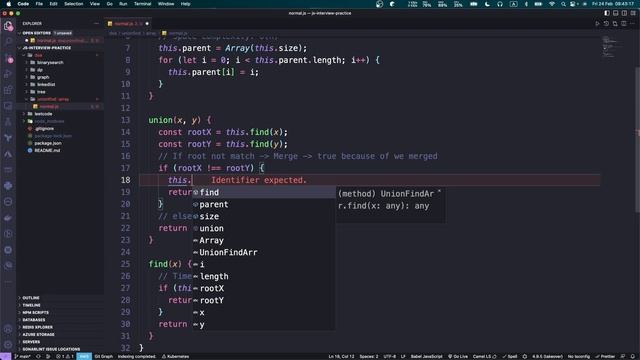Click the headphones icon in the menu bar
This screenshot has width=640, height=360.
[x=500, y=4]
